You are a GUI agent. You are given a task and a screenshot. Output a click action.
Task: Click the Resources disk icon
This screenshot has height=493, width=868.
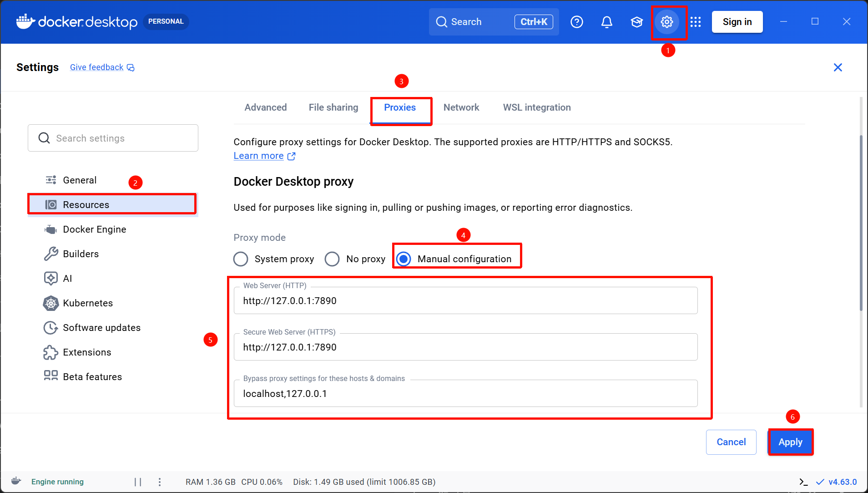pos(51,204)
